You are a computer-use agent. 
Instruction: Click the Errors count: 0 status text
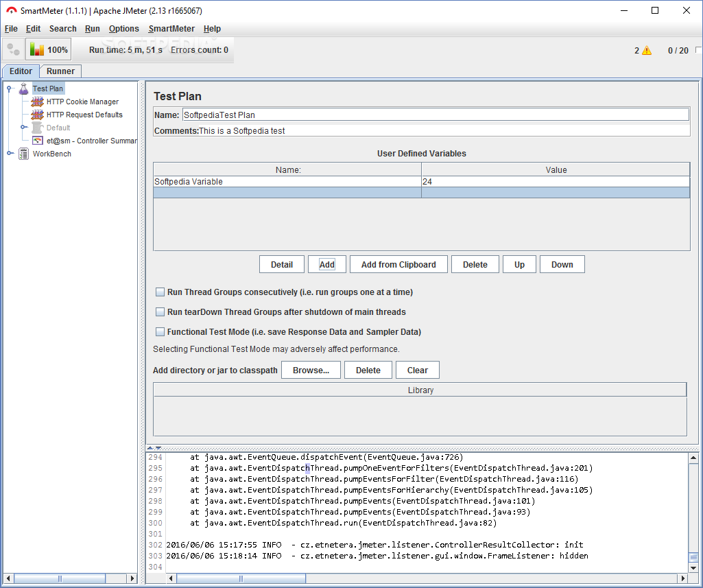point(200,50)
